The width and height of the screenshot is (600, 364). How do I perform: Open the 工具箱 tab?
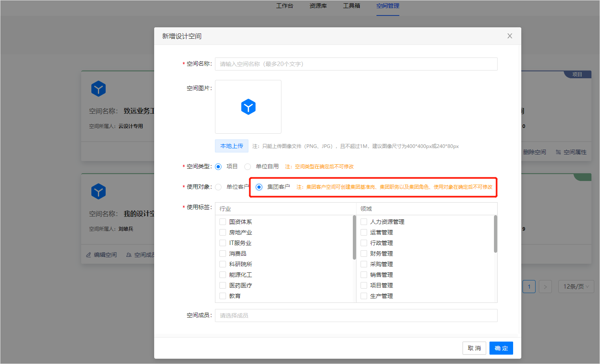click(352, 6)
